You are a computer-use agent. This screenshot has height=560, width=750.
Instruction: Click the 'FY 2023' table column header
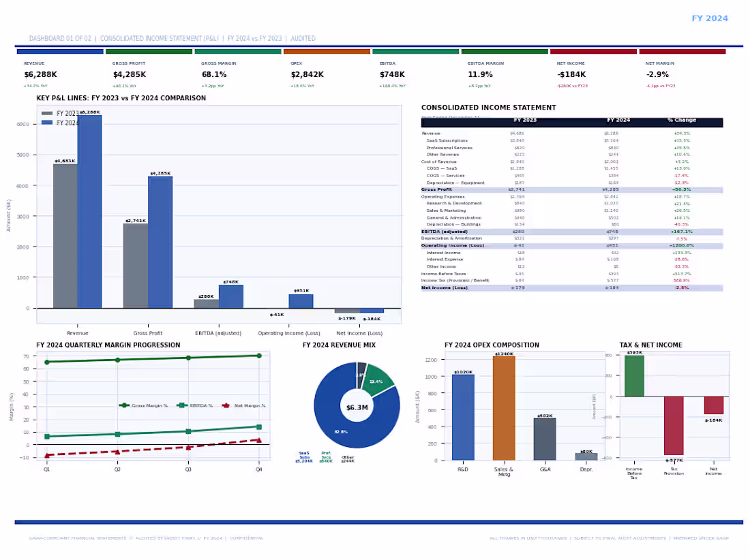coord(525,120)
